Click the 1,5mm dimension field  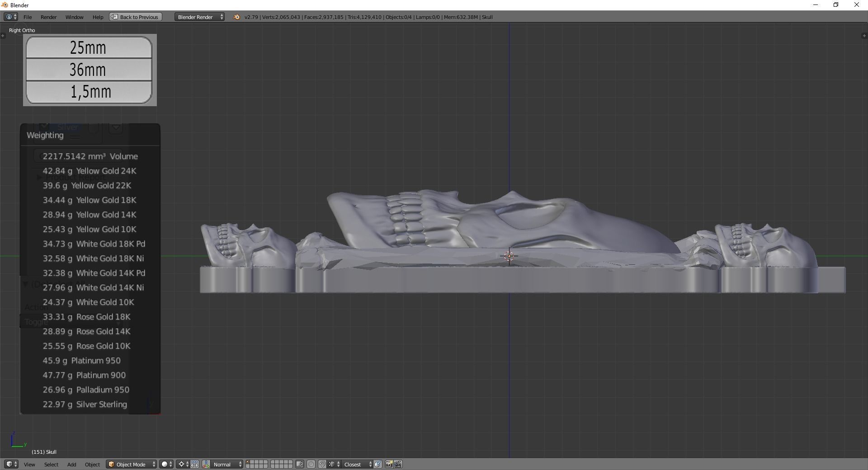click(89, 92)
